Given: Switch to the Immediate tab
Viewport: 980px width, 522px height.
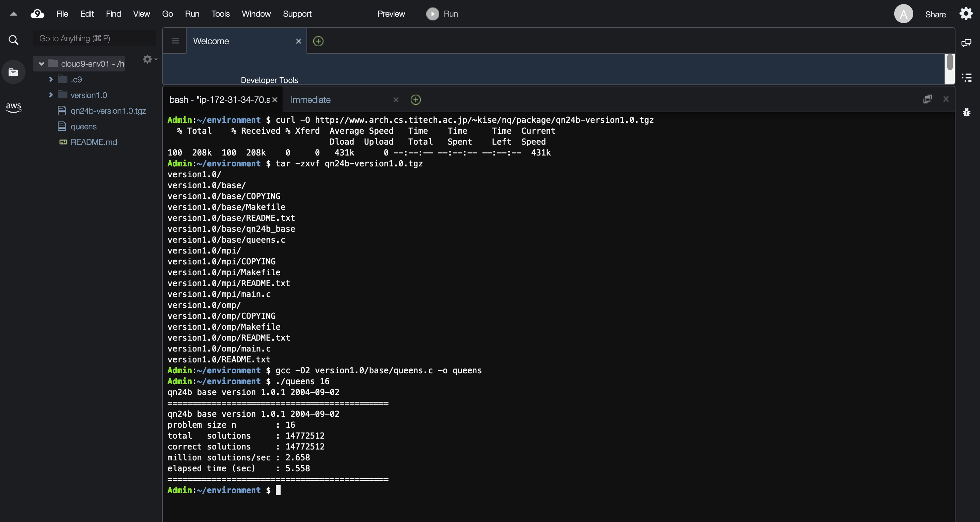Looking at the screenshot, I should (311, 100).
